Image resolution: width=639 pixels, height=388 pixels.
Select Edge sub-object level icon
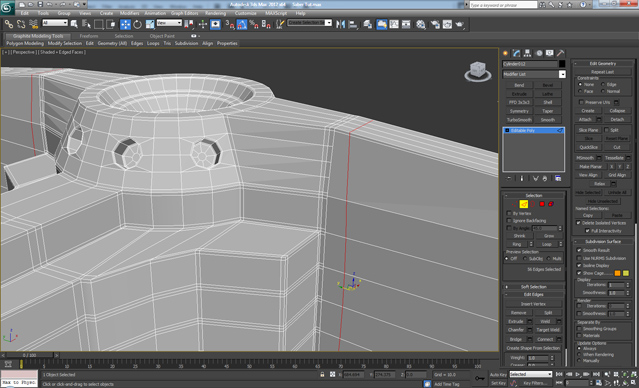[524, 204]
